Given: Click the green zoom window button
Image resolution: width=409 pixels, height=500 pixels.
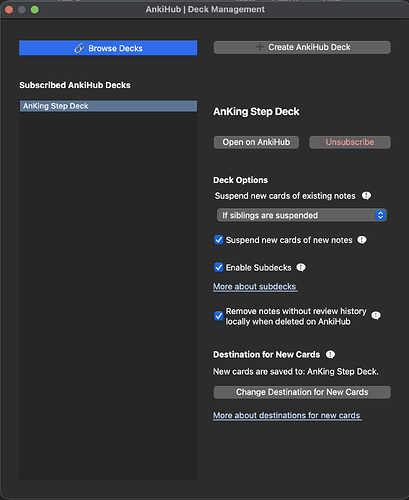Looking at the screenshot, I should click(35, 10).
